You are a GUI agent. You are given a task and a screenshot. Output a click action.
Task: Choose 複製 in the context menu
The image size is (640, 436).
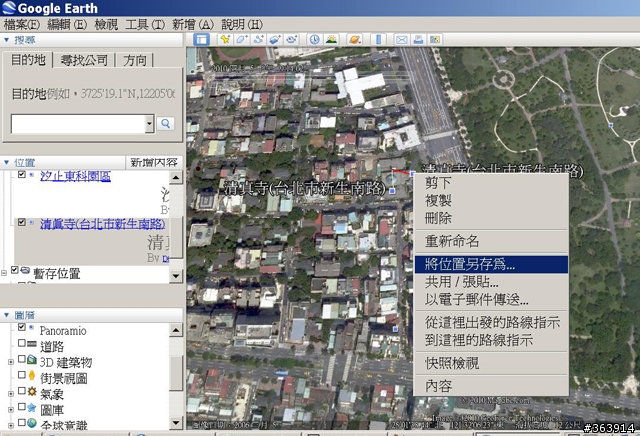coord(491,200)
